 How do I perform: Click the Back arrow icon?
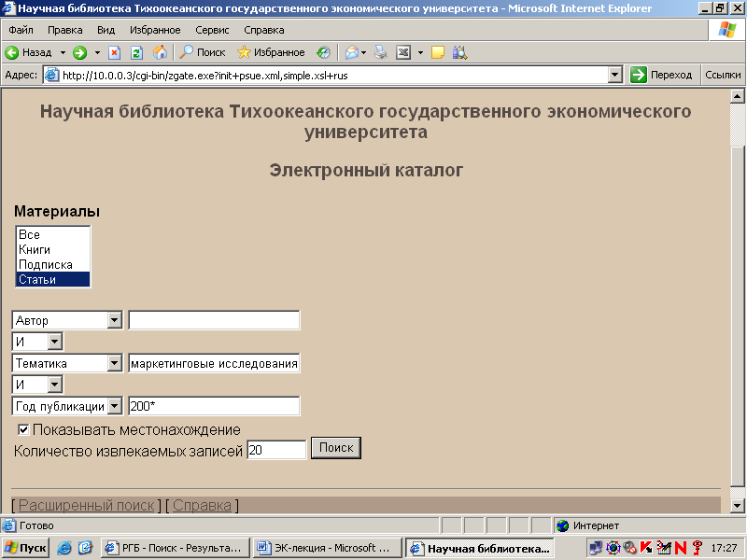11,52
